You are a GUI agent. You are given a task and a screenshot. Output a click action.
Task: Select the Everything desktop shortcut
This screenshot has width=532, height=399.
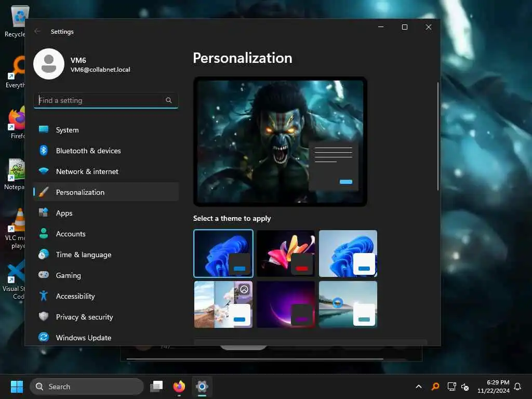pyautogui.click(x=15, y=72)
